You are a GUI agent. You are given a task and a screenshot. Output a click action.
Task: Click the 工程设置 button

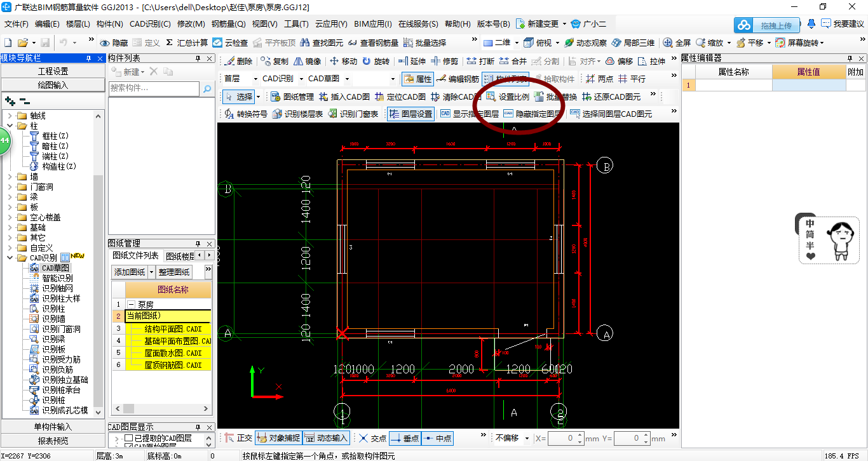click(x=53, y=71)
